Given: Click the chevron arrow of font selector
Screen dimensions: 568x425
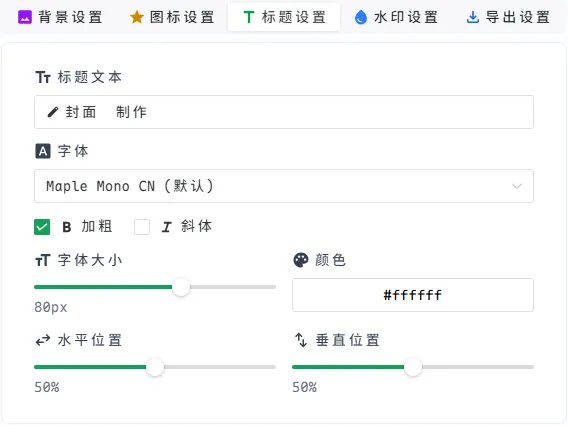Looking at the screenshot, I should click(x=517, y=186).
